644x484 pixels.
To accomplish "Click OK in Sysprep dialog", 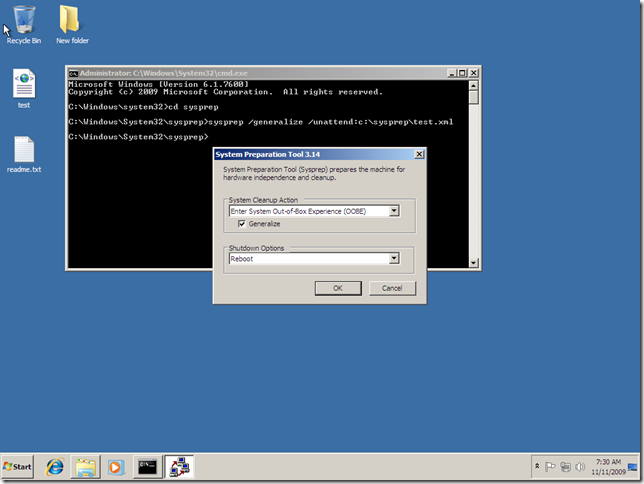I will 338,288.
